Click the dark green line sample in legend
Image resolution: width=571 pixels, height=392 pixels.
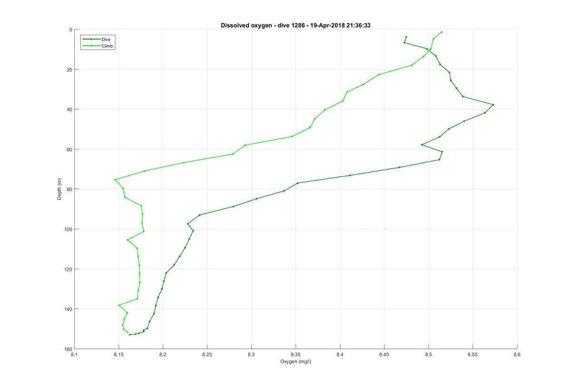point(91,39)
